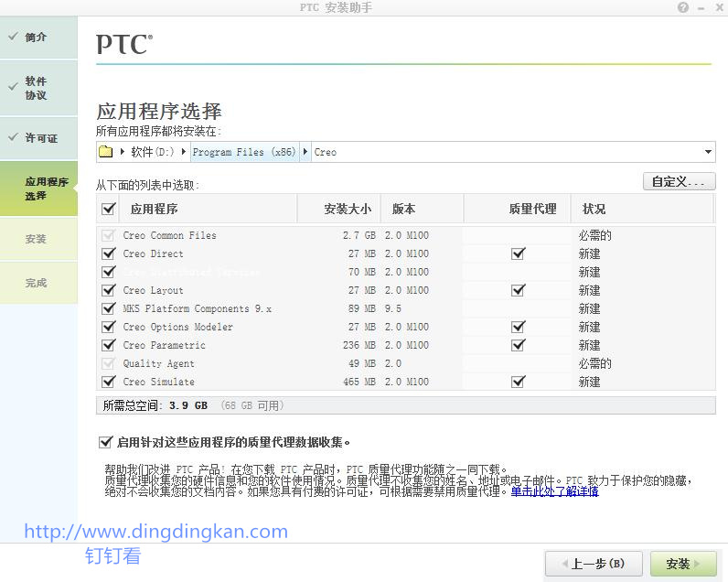This screenshot has height=582, width=728.
Task: Uncheck MKS Platform Components 9.x checkbox
Action: tap(108, 308)
